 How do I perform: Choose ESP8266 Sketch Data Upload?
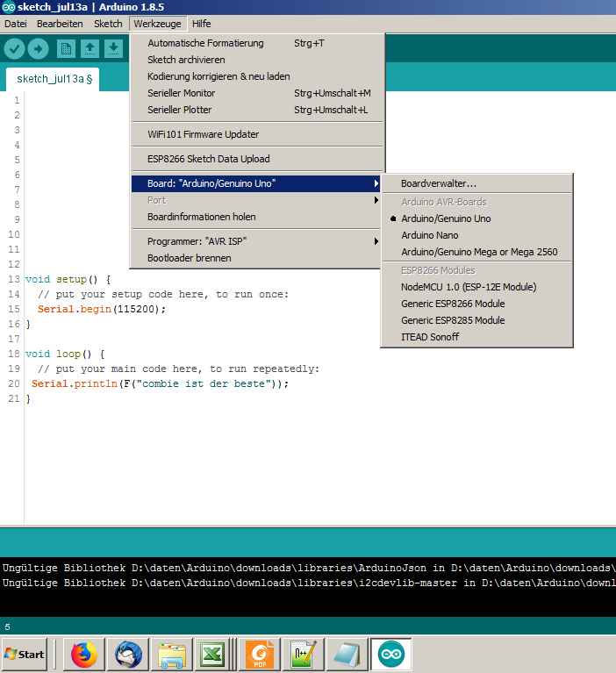click(x=256, y=159)
